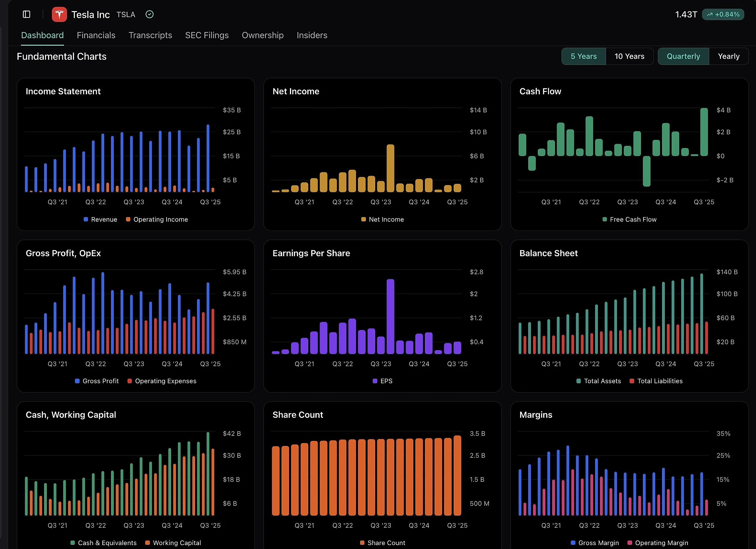Switch to the Financials tab
Image resolution: width=756 pixels, height=549 pixels.
(x=96, y=35)
